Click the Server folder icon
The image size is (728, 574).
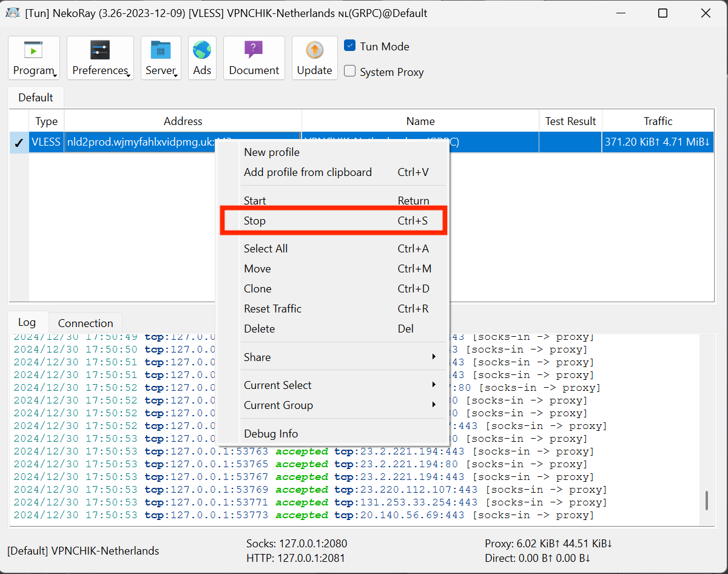(x=161, y=50)
